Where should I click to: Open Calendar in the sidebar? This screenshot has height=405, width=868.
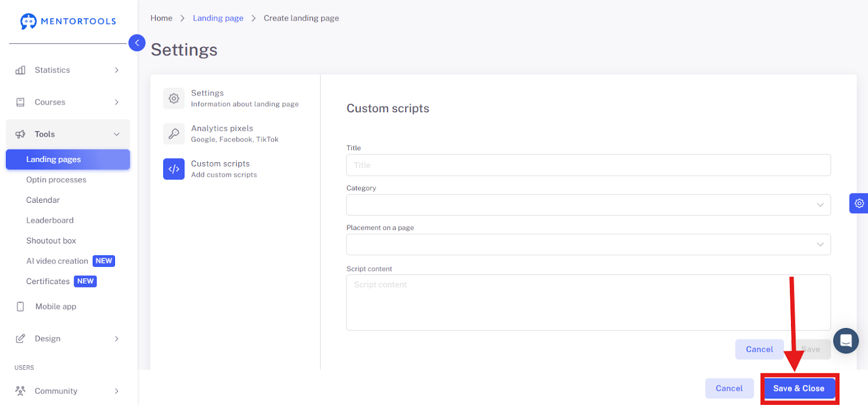coord(43,200)
